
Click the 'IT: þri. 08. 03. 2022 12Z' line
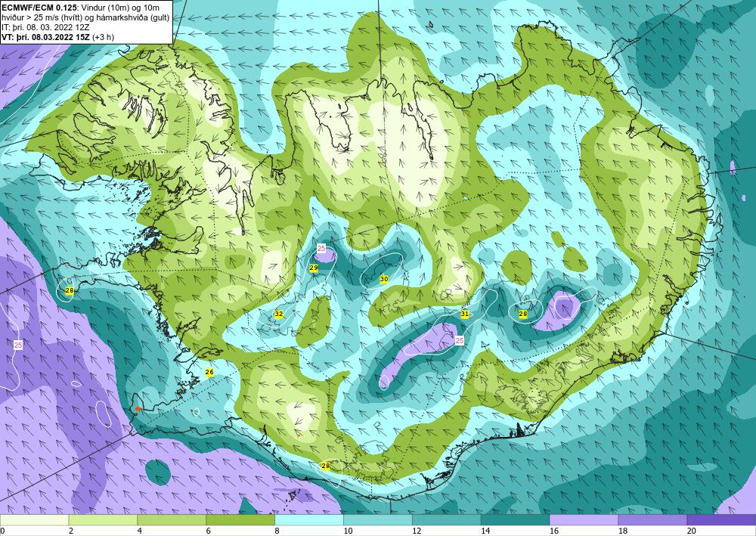tap(45, 27)
